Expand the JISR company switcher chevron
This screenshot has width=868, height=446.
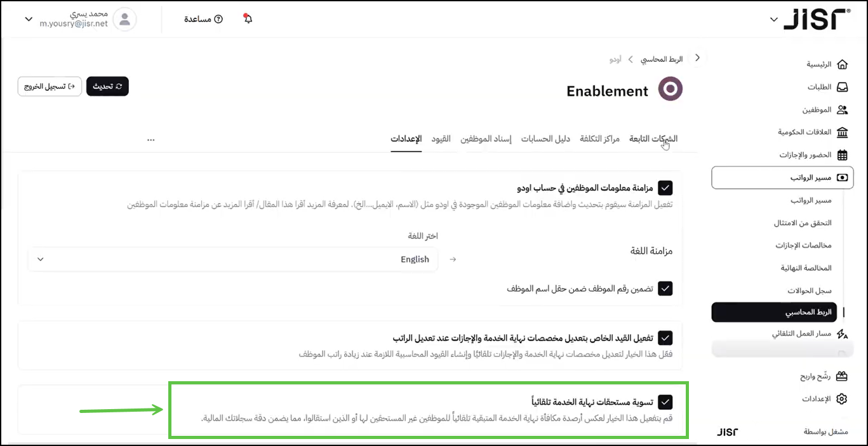coord(773,20)
